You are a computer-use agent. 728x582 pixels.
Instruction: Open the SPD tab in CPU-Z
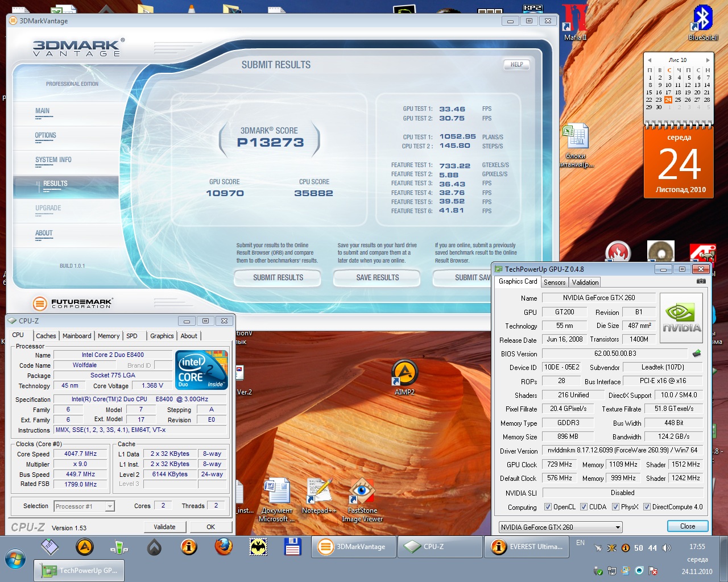click(132, 336)
